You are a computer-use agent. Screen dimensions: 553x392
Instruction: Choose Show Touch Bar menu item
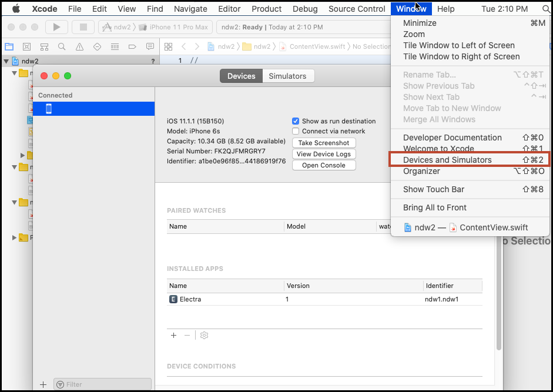coord(470,189)
